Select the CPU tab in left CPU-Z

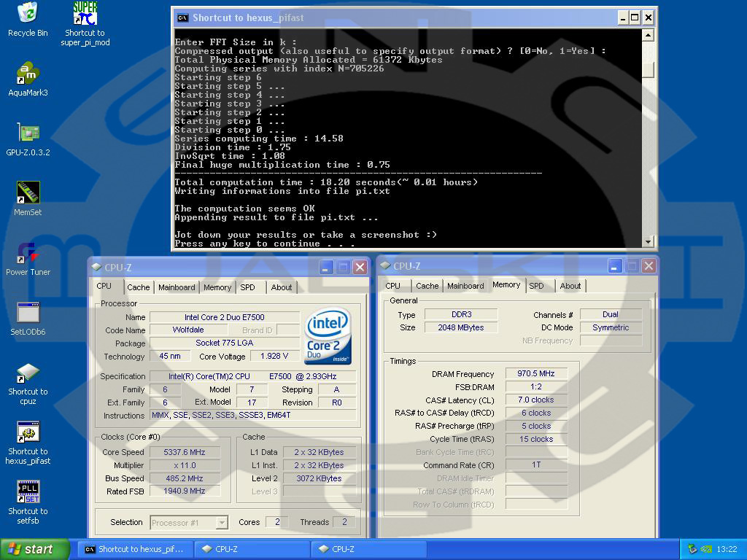(104, 286)
